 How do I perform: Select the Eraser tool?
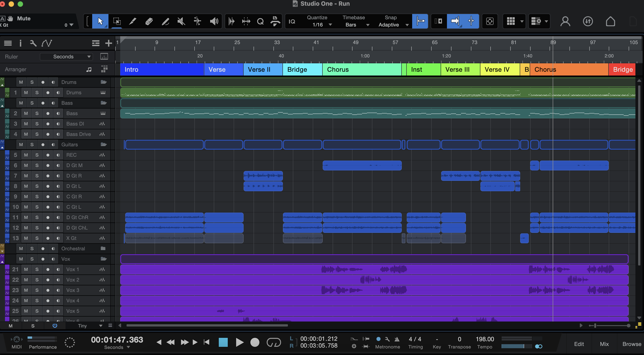pos(149,21)
